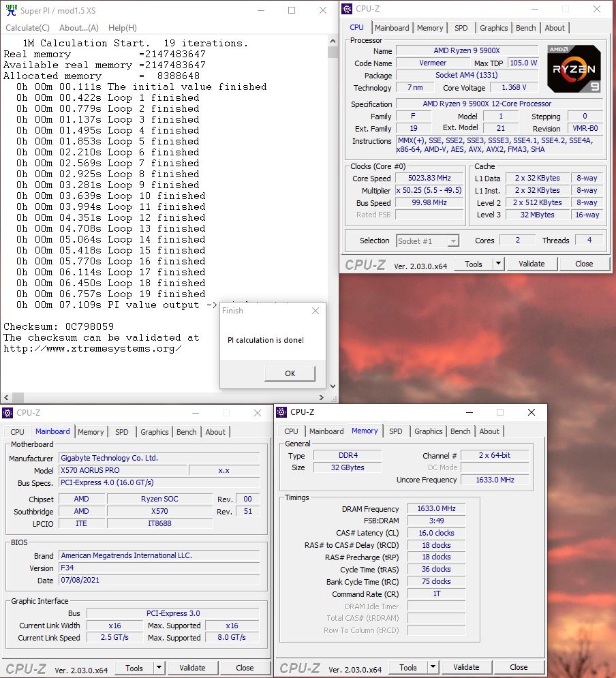Open the Calculate(C) menu in Super PI
Screen dimensions: 616x678
[28, 28]
